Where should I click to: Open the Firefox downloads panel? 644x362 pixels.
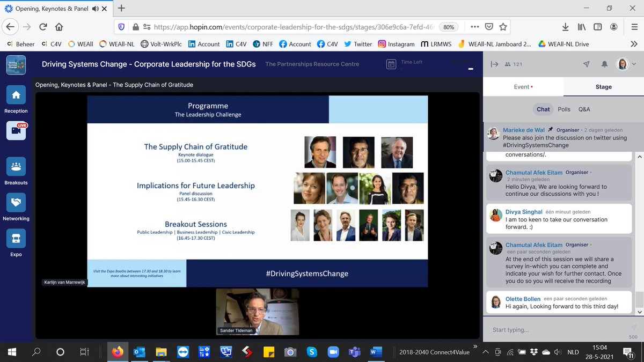point(566,27)
